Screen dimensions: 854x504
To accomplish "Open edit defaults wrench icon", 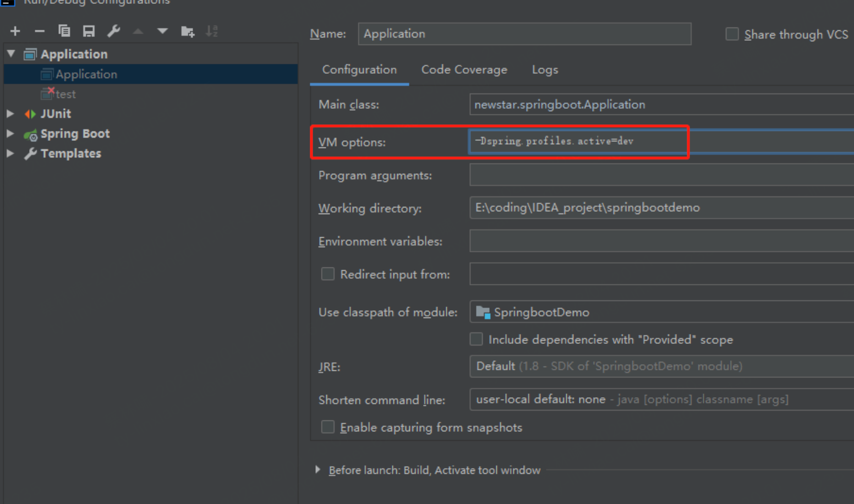I will click(x=113, y=31).
